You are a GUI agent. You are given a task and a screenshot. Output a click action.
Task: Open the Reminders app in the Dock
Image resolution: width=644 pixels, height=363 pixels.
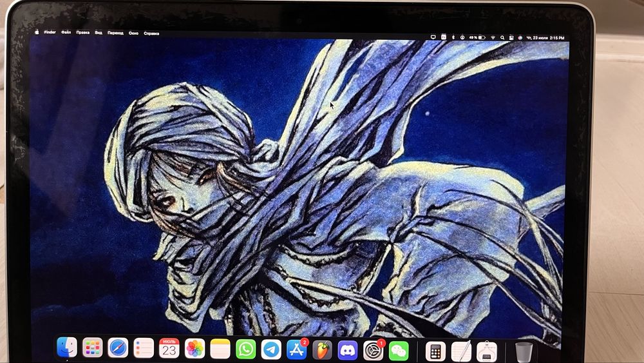144,349
